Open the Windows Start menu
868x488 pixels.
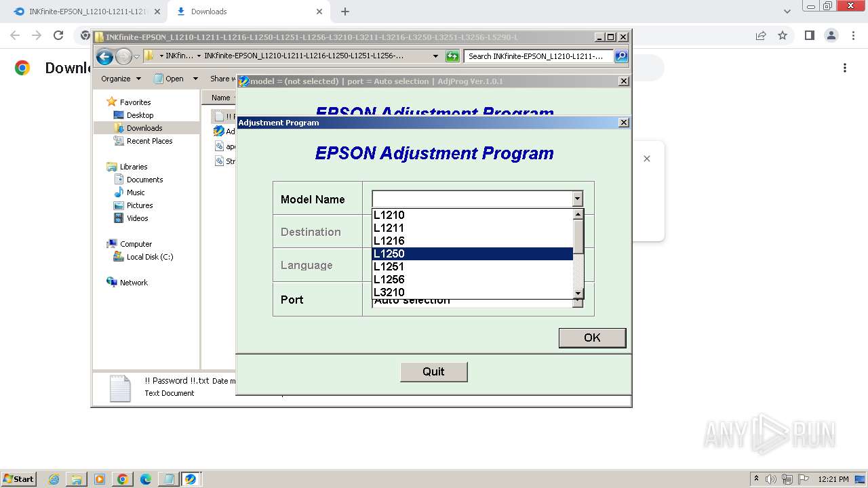click(18, 479)
